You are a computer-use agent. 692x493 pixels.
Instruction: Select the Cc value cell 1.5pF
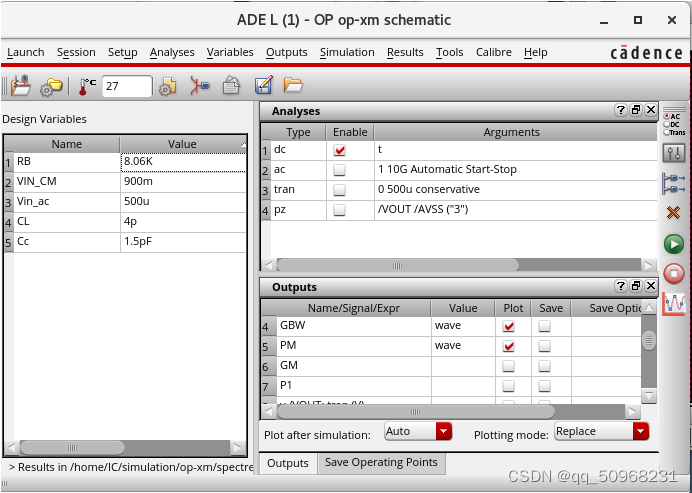pos(182,243)
